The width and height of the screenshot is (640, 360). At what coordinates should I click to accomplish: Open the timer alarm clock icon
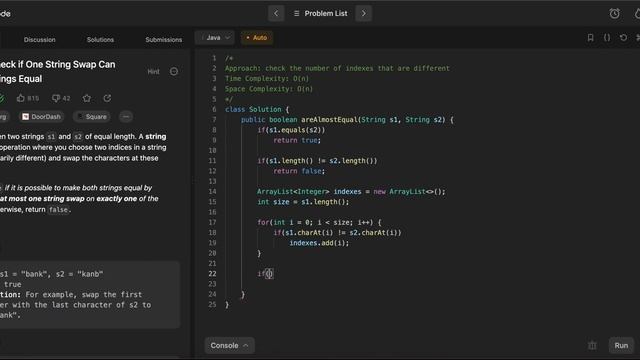click(x=614, y=13)
